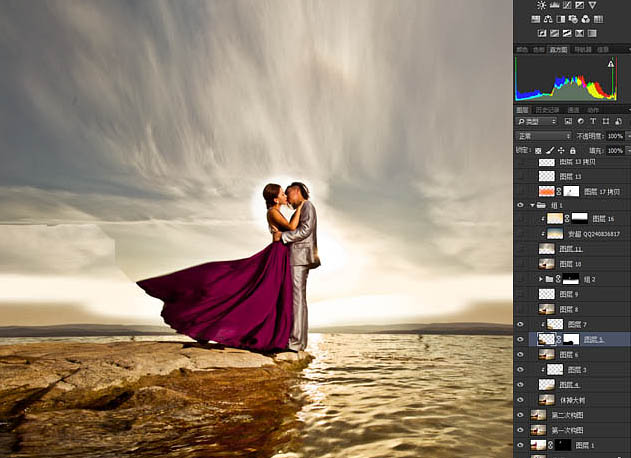631x458 pixels.
Task: Click the 不透明度 100% opacity field
Action: 615,136
